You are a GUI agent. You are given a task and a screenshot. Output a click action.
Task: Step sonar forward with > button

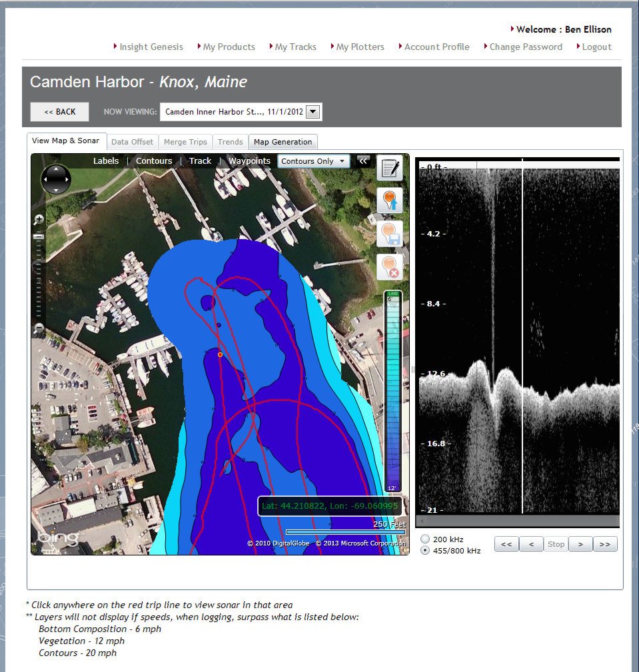[580, 544]
